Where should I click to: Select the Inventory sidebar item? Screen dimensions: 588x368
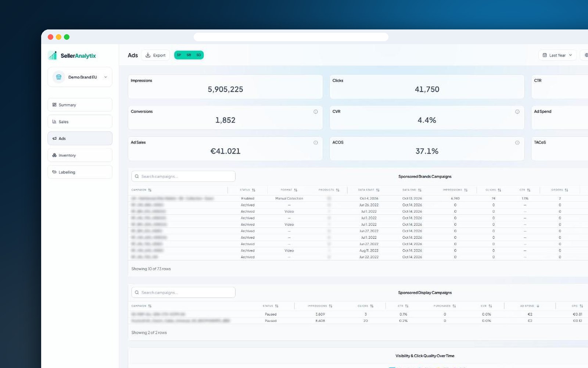(x=80, y=155)
